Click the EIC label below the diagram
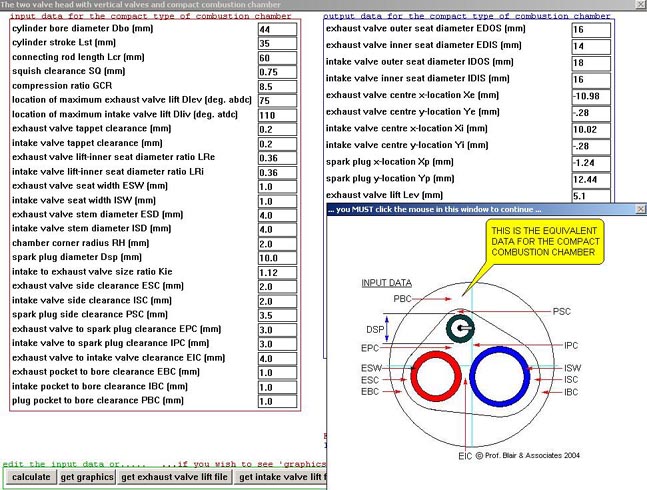 point(465,456)
